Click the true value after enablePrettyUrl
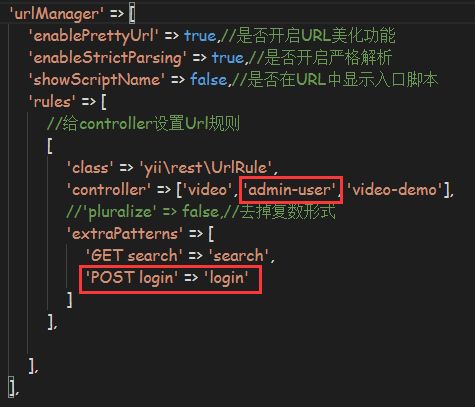This screenshot has width=475, height=407. (200, 35)
